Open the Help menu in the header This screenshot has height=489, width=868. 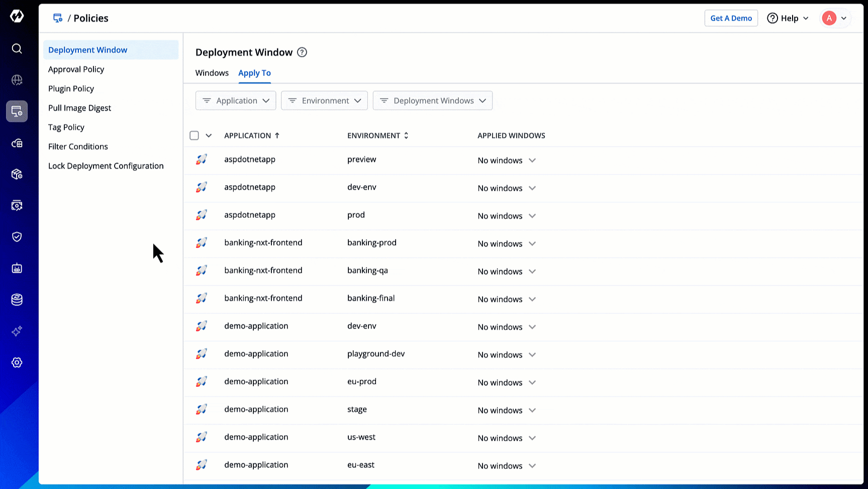point(788,18)
